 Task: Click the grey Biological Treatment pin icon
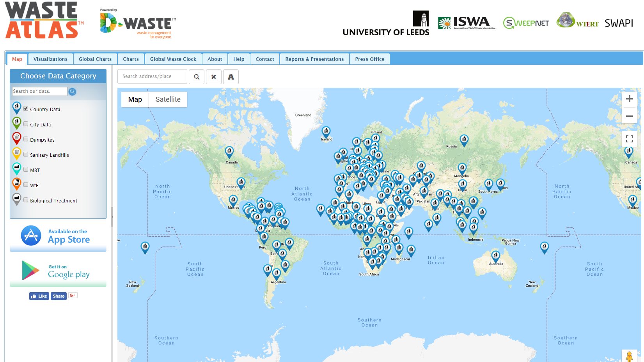pos(17,199)
